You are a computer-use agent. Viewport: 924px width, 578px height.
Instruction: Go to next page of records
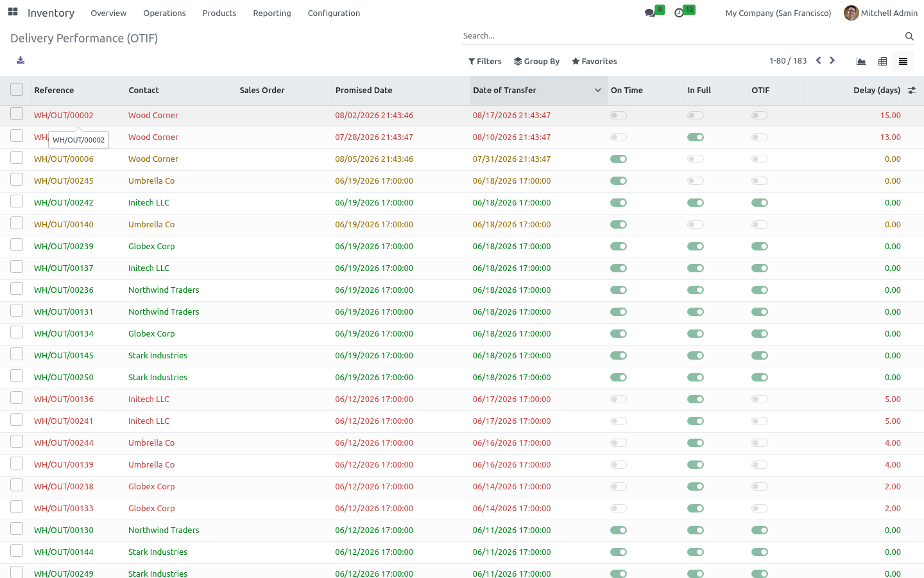832,60
